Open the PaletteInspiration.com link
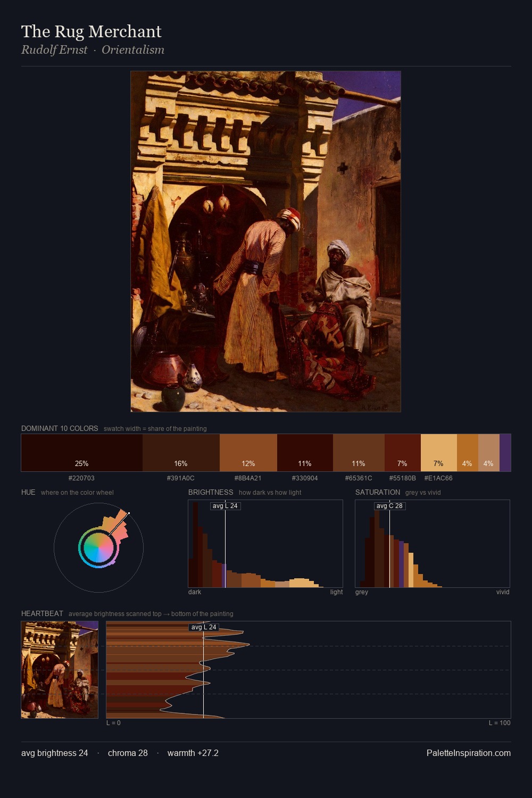 [x=469, y=753]
